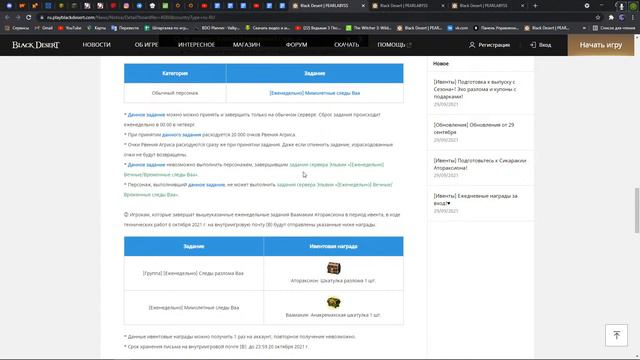This screenshot has height=360, width=640.
Task: Click the Регистрация link
Action: pos(489,45)
